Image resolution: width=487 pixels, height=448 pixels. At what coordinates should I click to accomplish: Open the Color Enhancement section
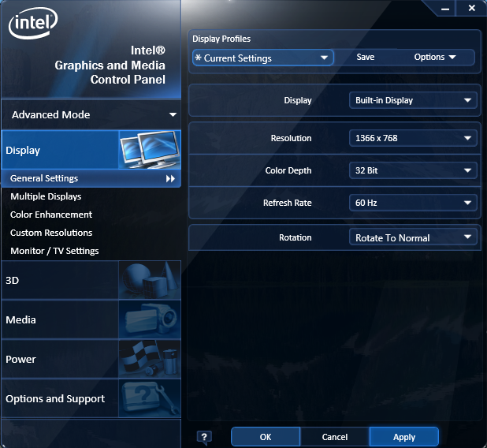click(x=51, y=215)
